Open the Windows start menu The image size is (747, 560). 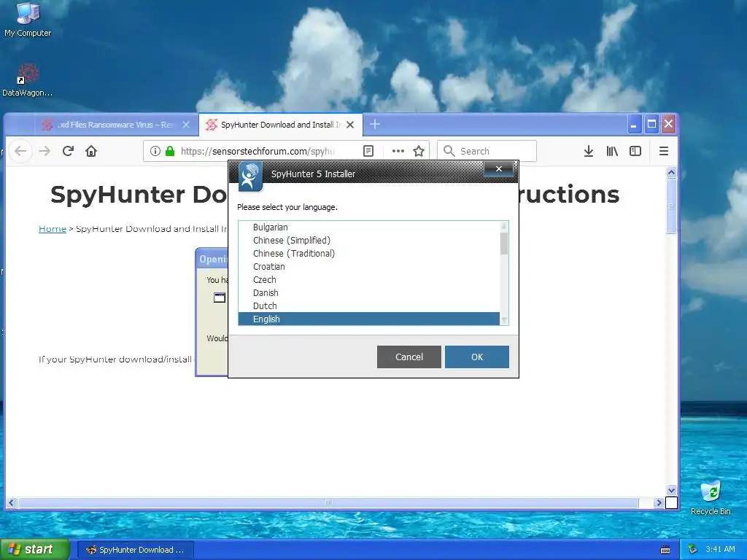click(35, 549)
